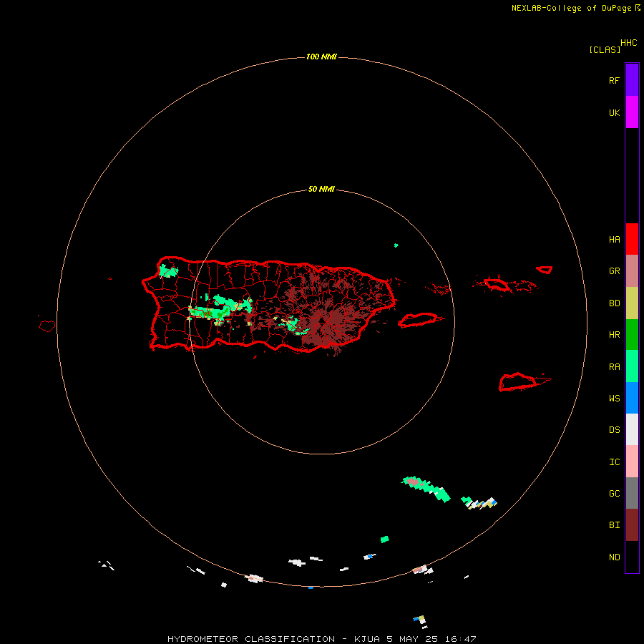
Task: Click the BI brown legend swatch
Action: tap(632, 525)
